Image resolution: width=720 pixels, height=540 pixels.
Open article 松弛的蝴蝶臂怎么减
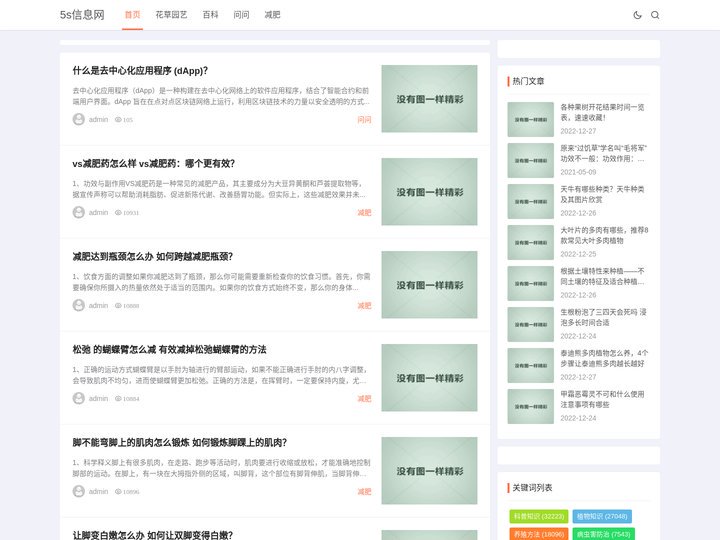169,349
